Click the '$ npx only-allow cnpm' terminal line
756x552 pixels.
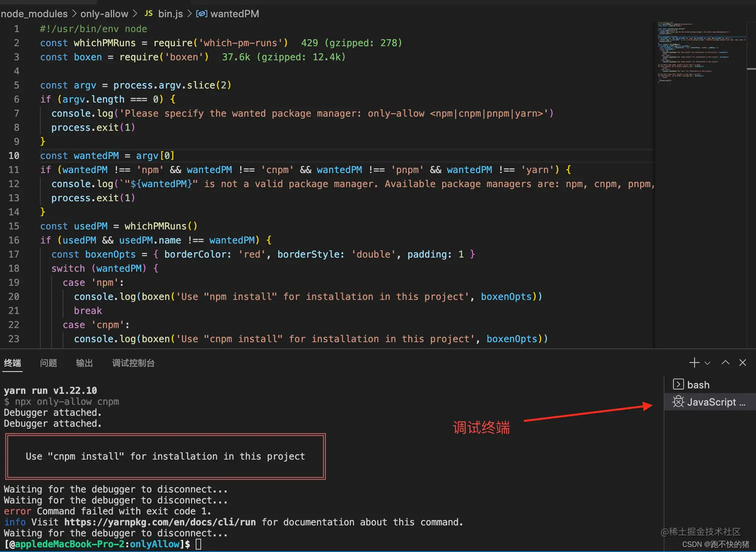point(61,401)
